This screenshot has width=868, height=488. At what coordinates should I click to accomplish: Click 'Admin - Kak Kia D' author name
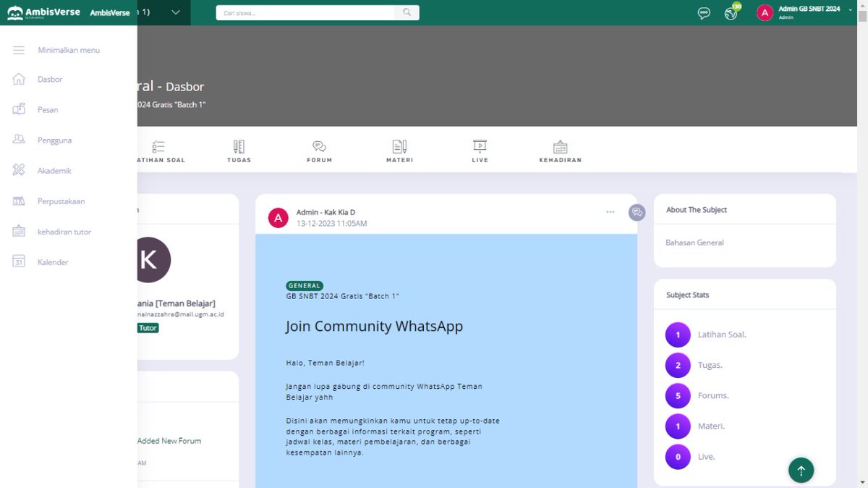pyautogui.click(x=325, y=212)
